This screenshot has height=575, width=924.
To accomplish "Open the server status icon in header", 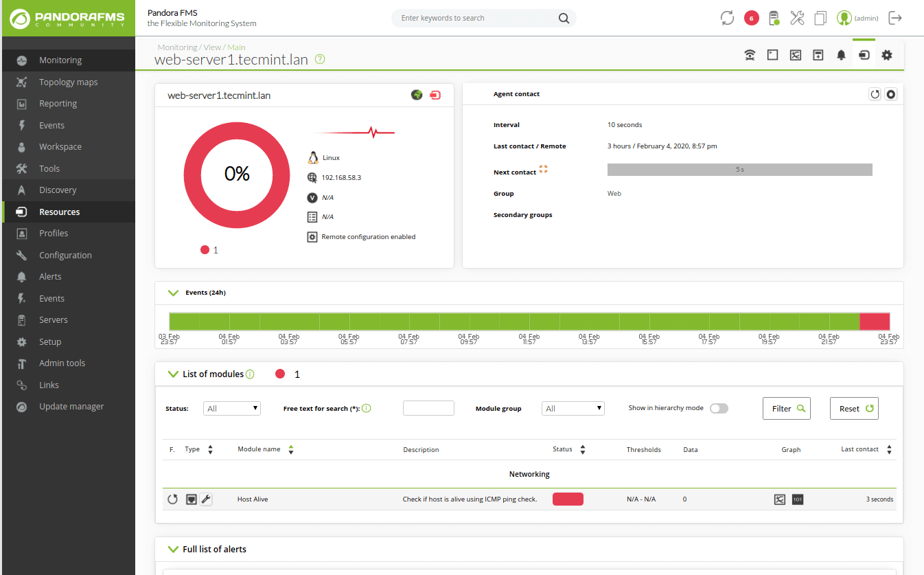I will (x=774, y=19).
